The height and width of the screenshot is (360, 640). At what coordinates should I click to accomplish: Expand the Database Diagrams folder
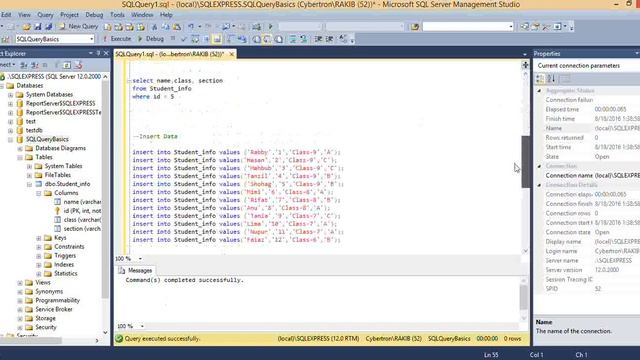[x=20, y=149]
